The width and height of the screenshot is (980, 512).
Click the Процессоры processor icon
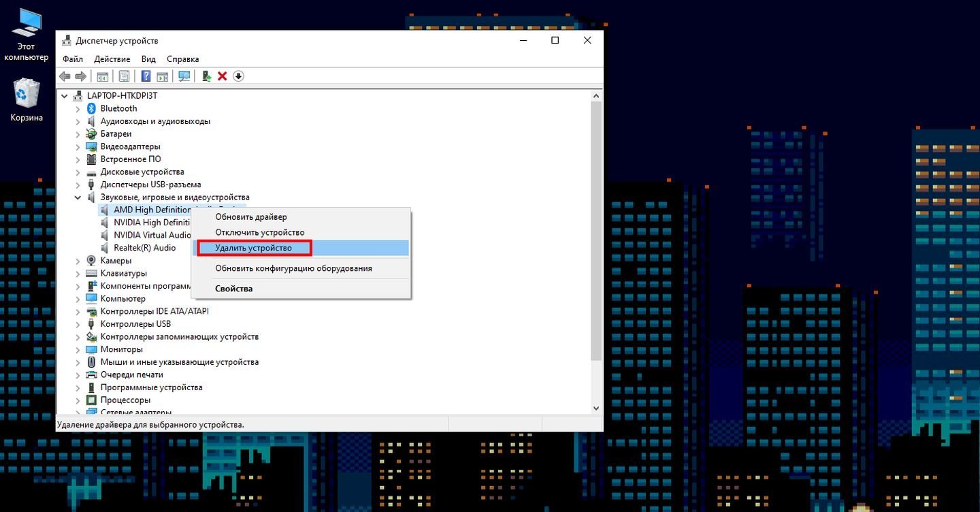[92, 400]
